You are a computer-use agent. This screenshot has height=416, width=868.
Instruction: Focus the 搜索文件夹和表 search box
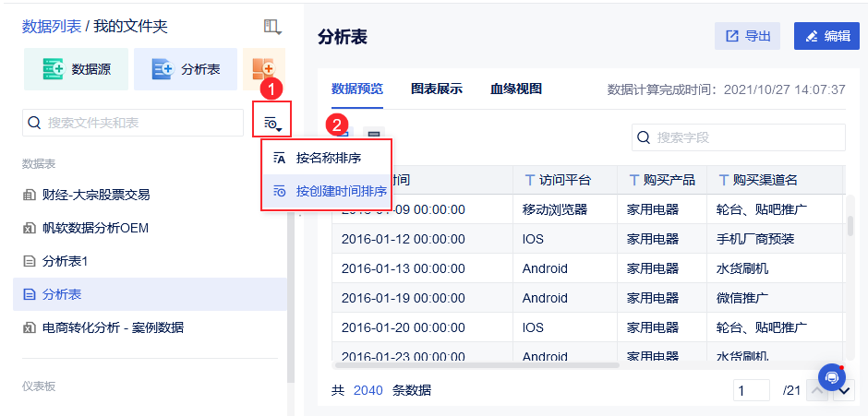tap(133, 123)
